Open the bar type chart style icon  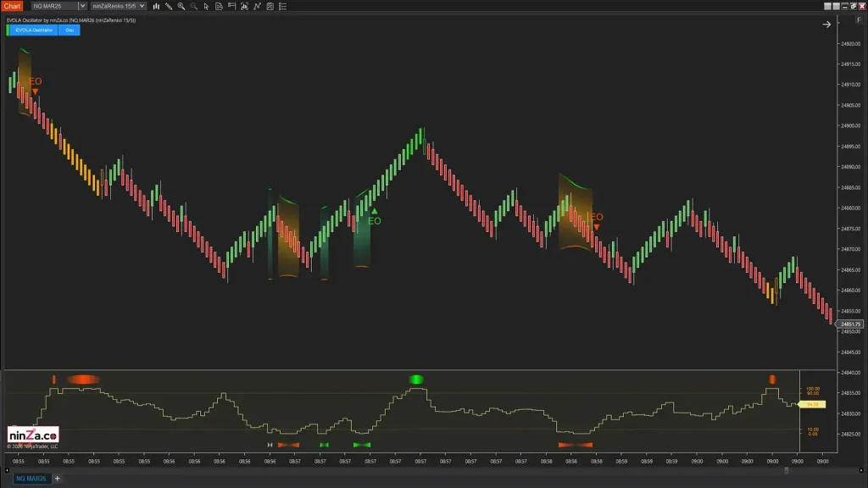[156, 6]
